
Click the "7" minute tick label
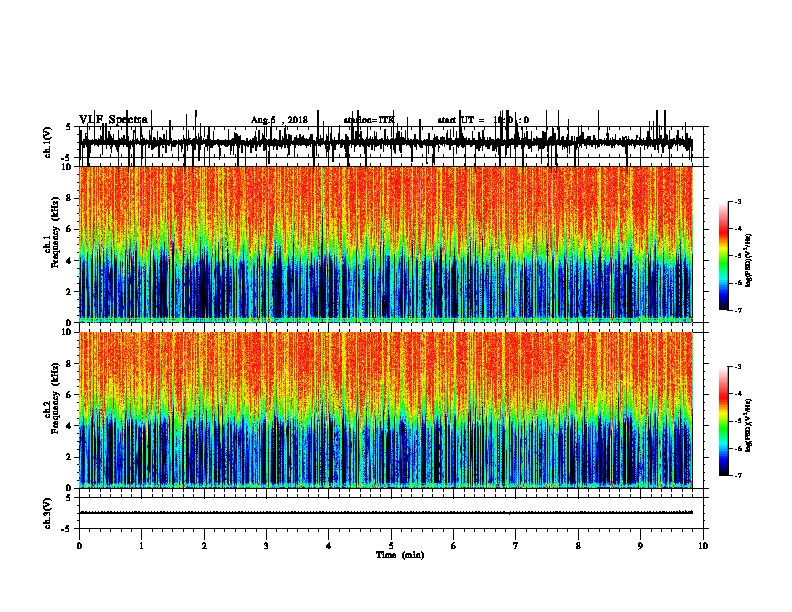coord(516,546)
